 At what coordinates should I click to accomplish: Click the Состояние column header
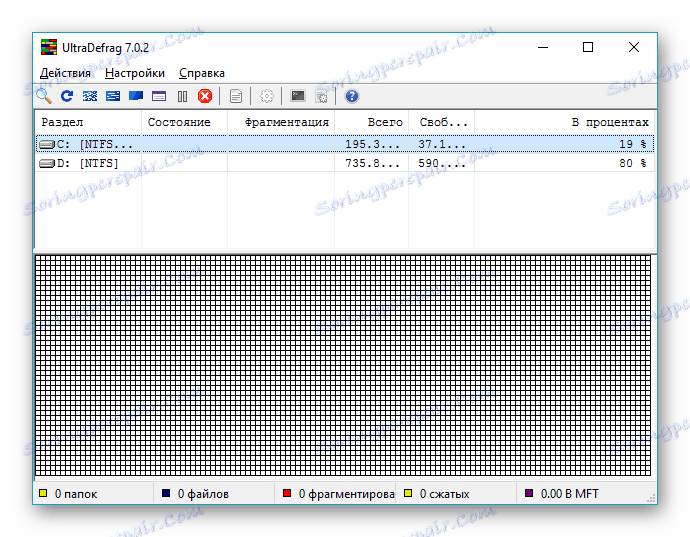pos(184,122)
